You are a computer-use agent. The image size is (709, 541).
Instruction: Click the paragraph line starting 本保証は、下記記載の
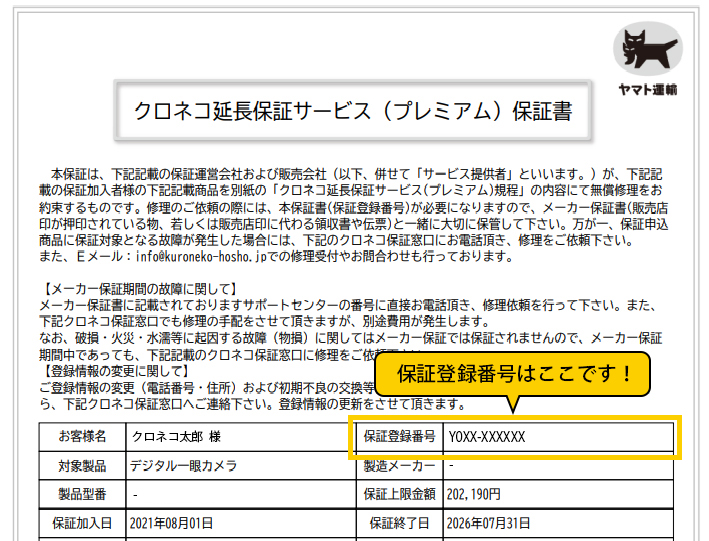[356, 174]
